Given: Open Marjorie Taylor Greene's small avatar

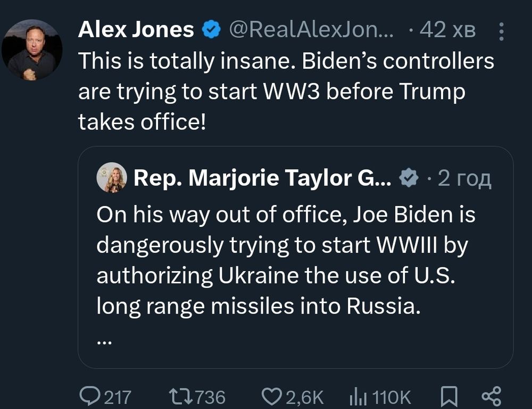Looking at the screenshot, I should [x=112, y=178].
